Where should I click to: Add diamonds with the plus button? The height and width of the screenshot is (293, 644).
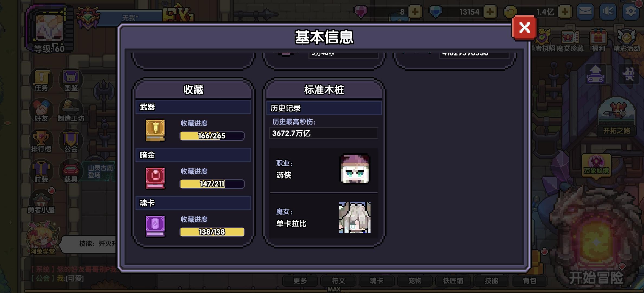(x=490, y=12)
